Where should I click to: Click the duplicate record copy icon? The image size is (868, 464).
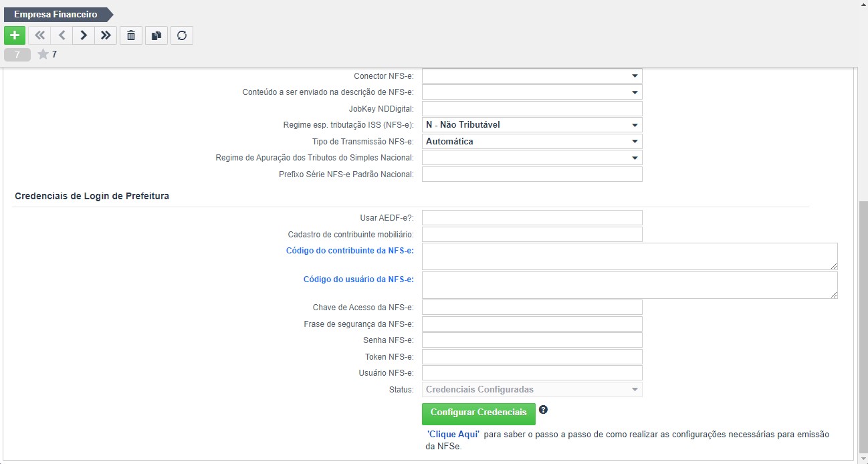click(156, 35)
